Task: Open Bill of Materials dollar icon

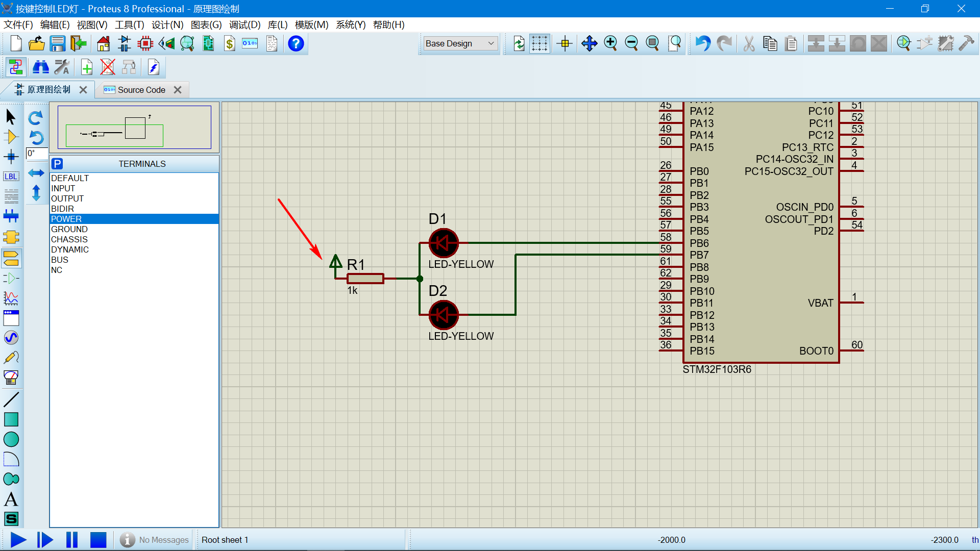Action: [x=230, y=44]
